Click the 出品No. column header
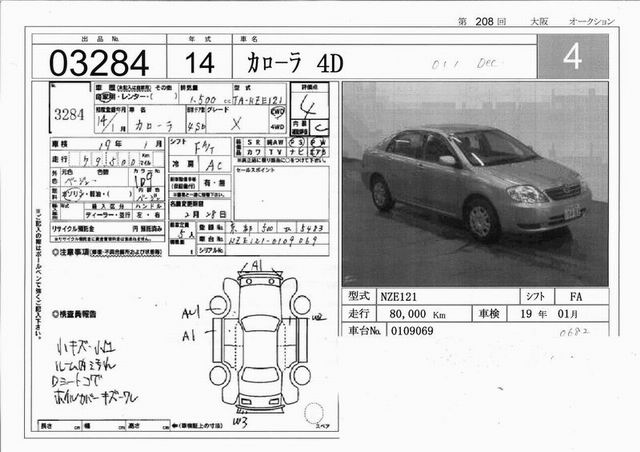The image size is (640, 452). (x=100, y=39)
